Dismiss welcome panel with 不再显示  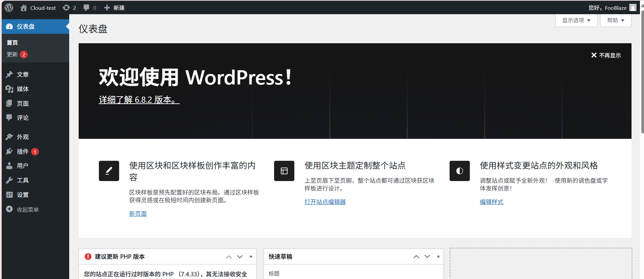606,55
